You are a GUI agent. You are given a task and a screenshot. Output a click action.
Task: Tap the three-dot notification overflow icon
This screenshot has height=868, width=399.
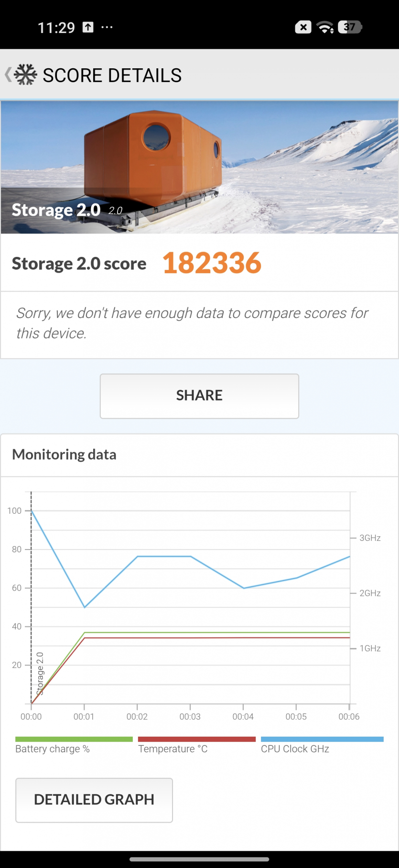(107, 27)
